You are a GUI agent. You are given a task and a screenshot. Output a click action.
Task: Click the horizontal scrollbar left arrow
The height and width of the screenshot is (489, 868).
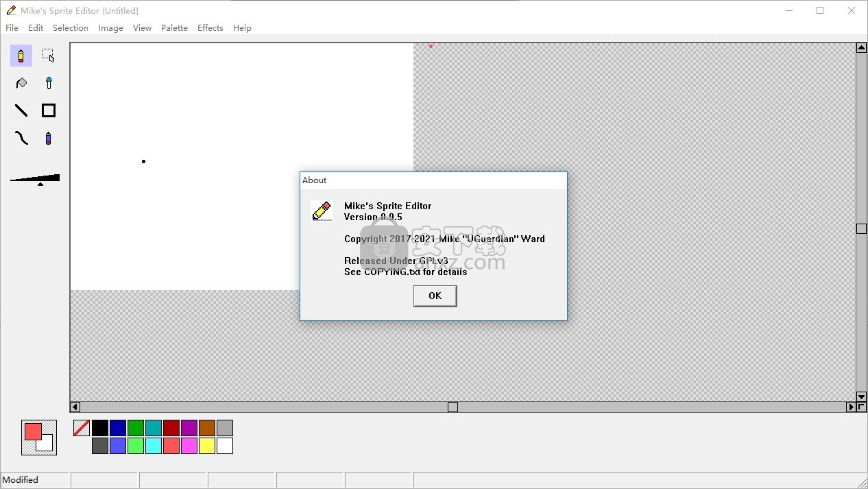click(x=75, y=407)
